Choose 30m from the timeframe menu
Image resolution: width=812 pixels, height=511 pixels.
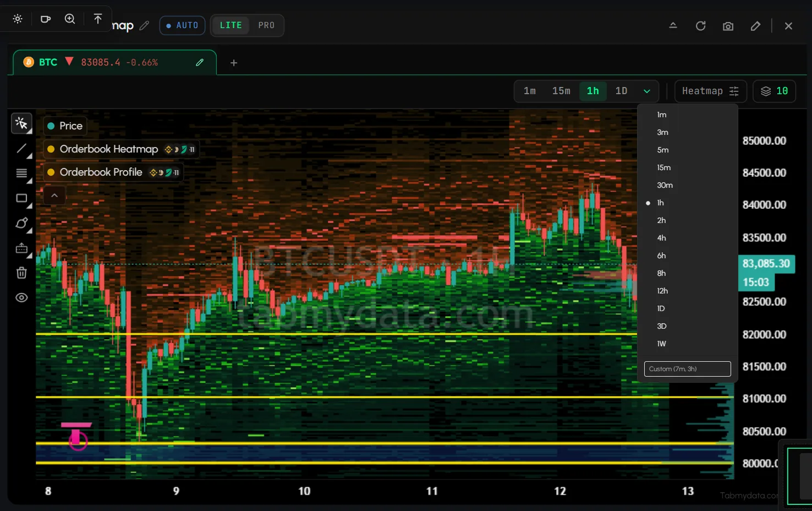pos(687,185)
